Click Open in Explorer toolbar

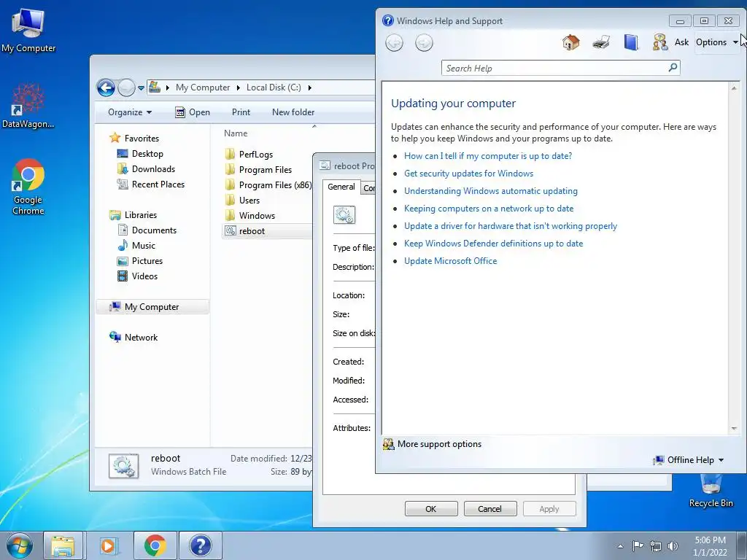(x=193, y=112)
